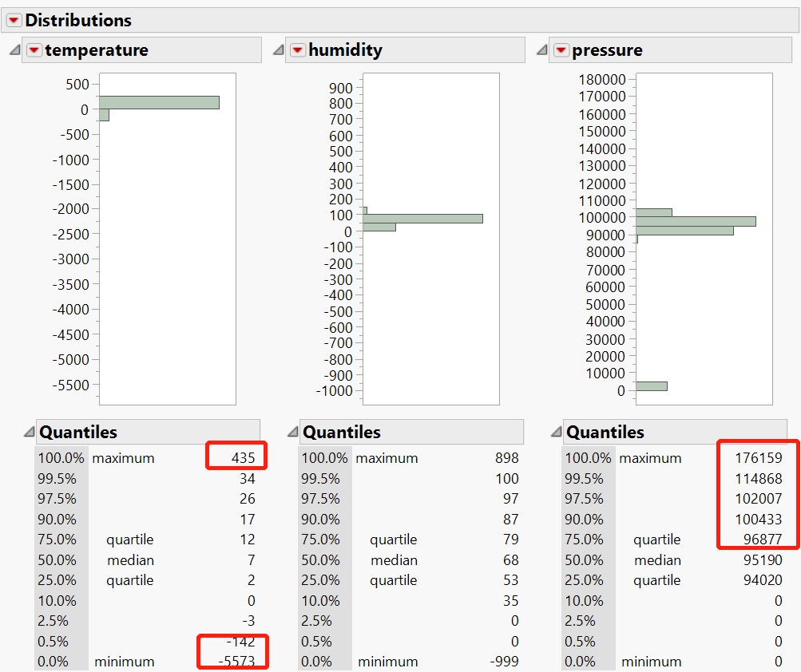The width and height of the screenshot is (801, 672).
Task: Click humidity maximum value 898
Action: (x=507, y=458)
